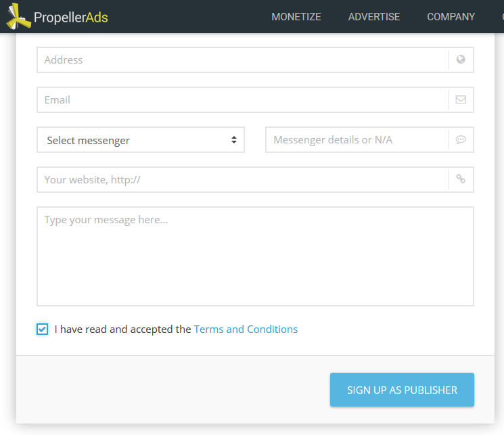Click the SIGN UP AS PUBLISHER button
504x435 pixels.
click(x=402, y=390)
